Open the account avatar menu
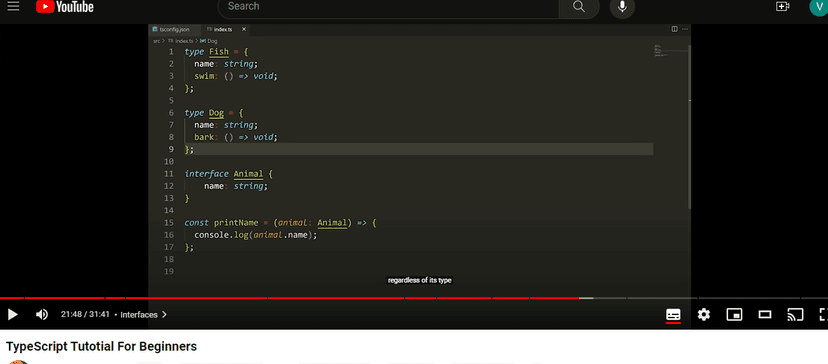Screen dimensions: 828x364 [818, 7]
